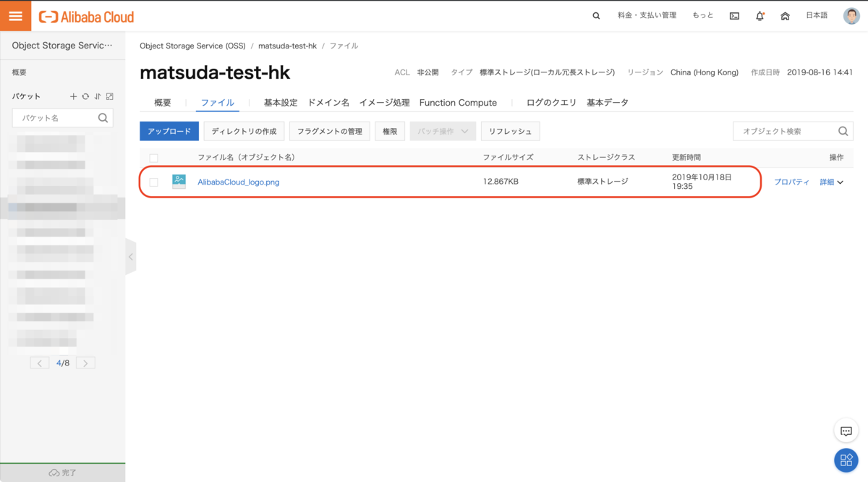Click the ファイルサイズ column header
868x482 pixels.
click(x=508, y=157)
